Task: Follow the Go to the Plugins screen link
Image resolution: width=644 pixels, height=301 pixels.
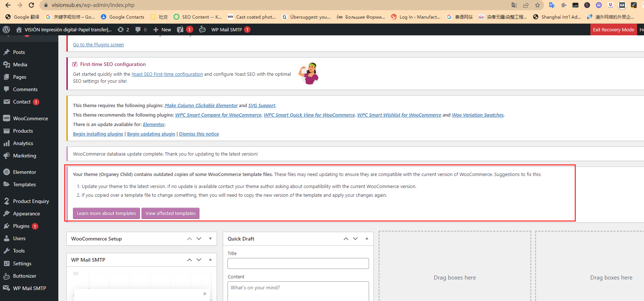Action: click(x=98, y=44)
